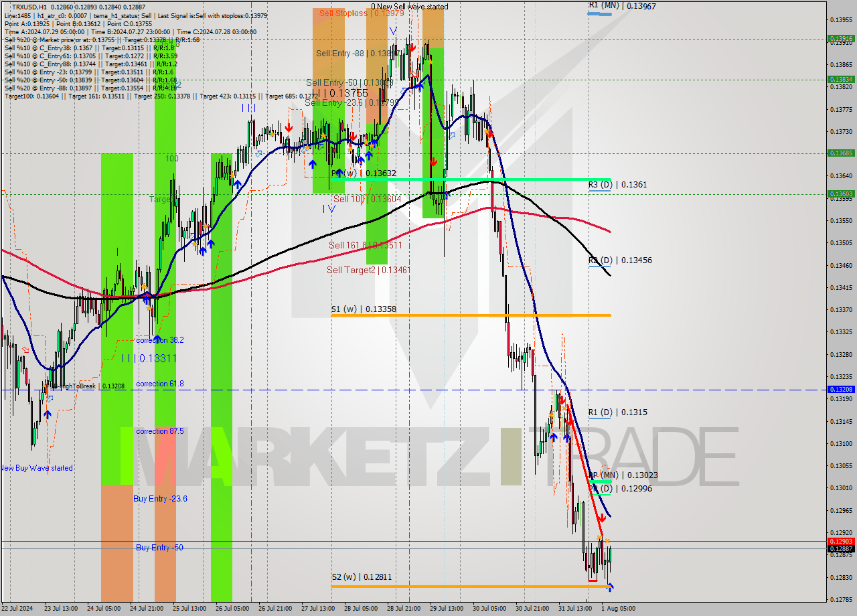
Task: Click the 'correction 61.8' label
Action: [159, 384]
